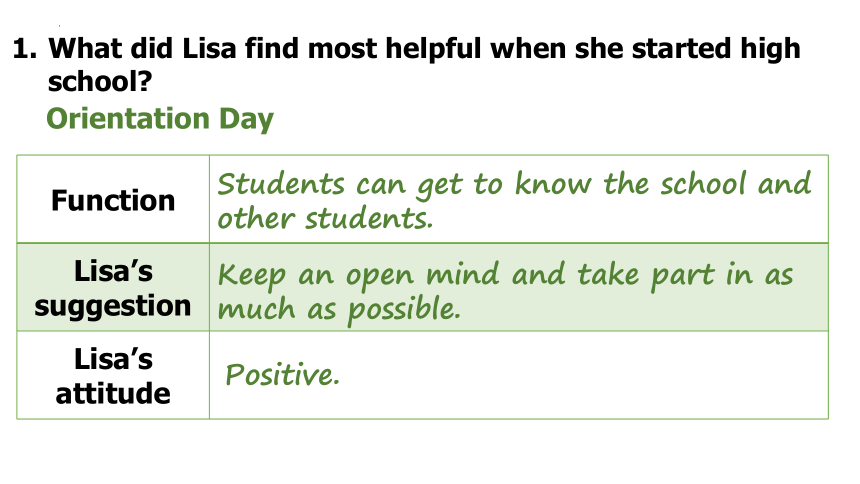Select the Function header cell
Viewport: 860px width, 484px height.
tap(113, 200)
